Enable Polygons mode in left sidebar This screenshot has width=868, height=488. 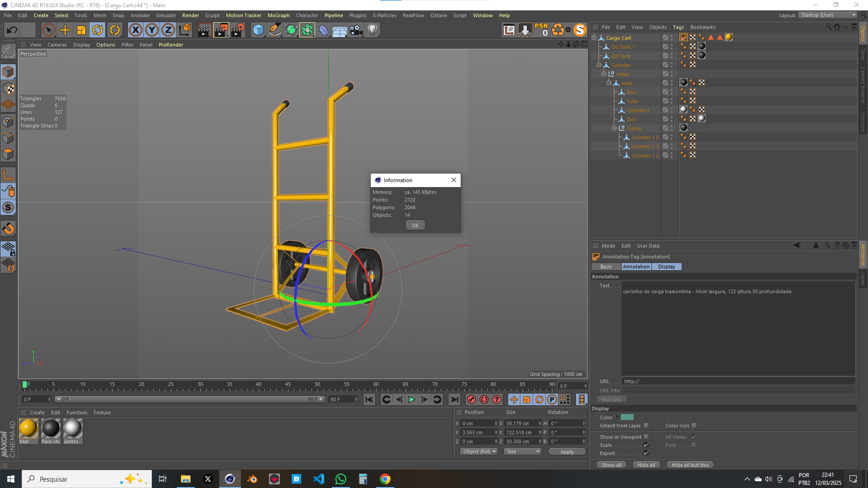click(8, 155)
